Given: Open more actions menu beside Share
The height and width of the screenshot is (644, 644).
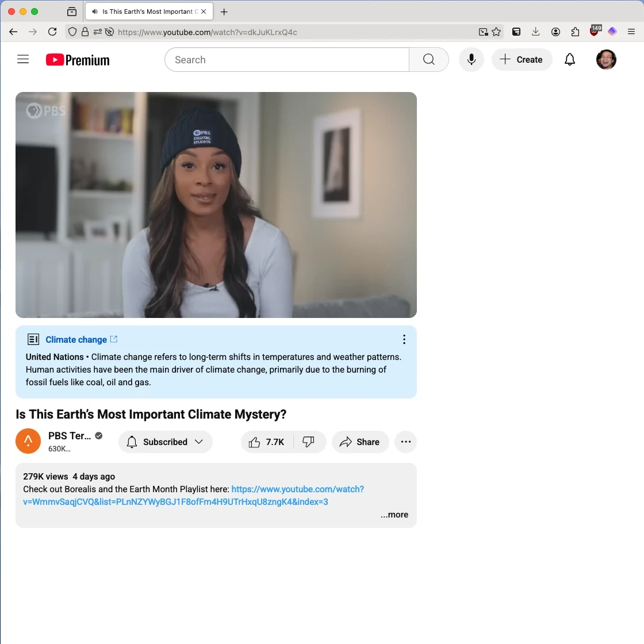Looking at the screenshot, I should [405, 442].
